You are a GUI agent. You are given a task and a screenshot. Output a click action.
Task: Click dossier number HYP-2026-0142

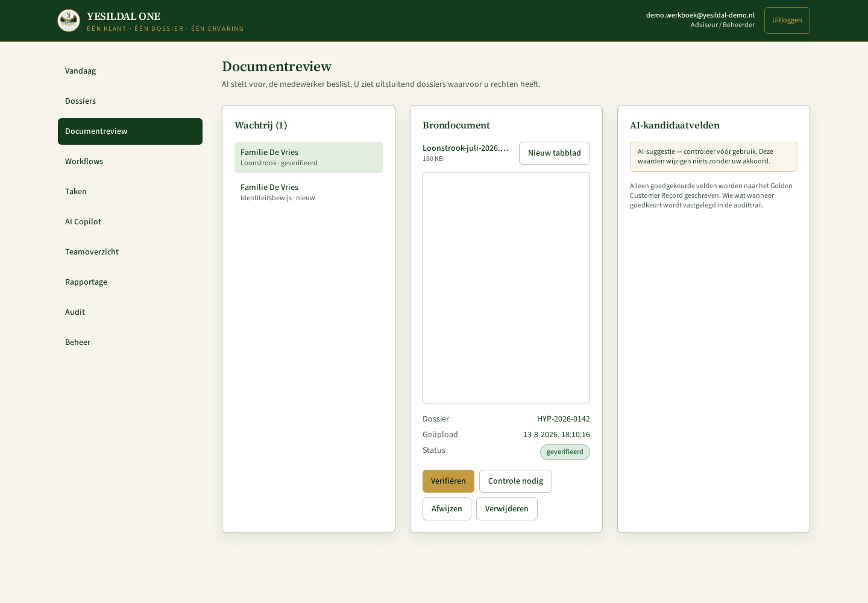pyautogui.click(x=564, y=419)
